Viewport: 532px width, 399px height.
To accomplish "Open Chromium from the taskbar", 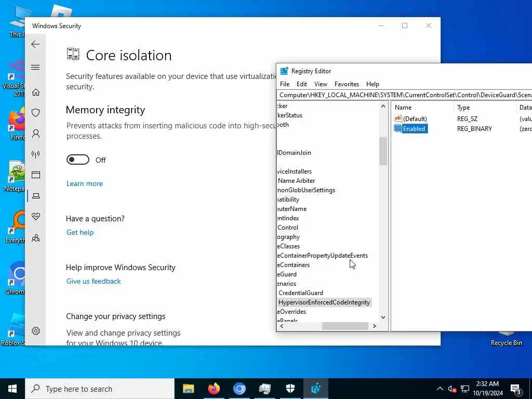I will click(239, 389).
